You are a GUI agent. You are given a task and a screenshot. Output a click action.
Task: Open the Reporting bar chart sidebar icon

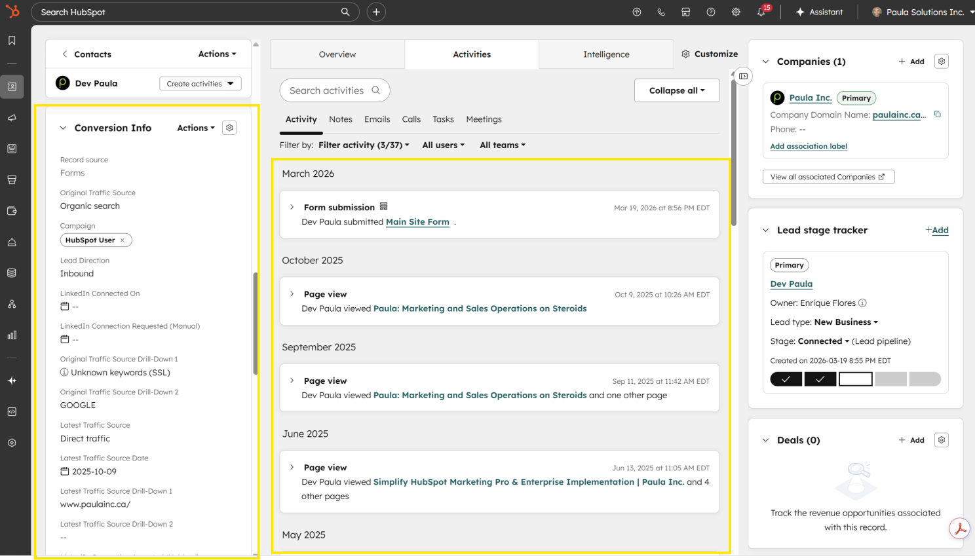[12, 335]
